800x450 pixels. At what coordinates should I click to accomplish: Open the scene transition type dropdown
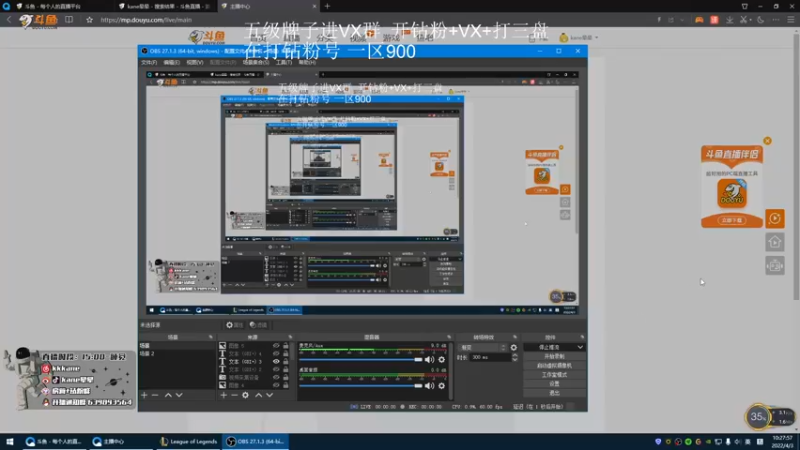(483, 347)
